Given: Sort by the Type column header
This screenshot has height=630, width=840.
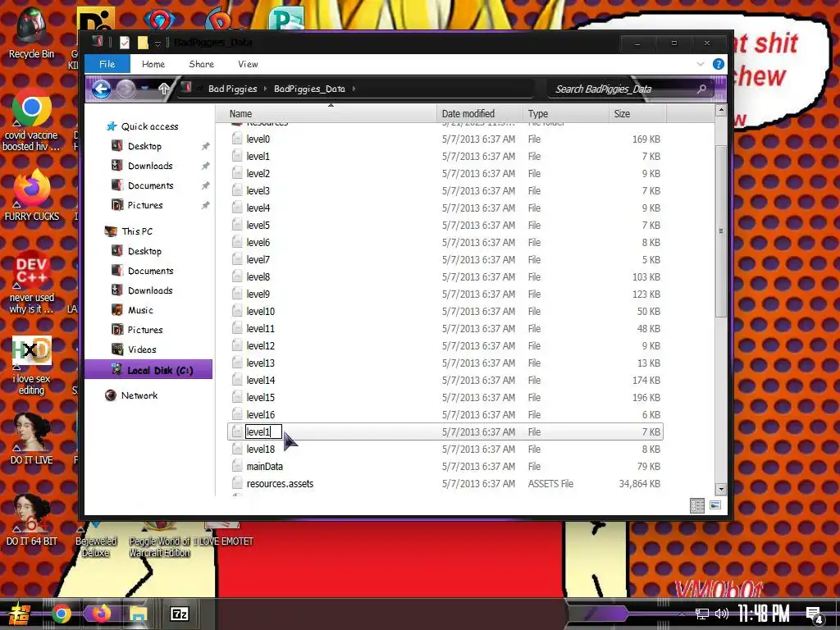Looking at the screenshot, I should point(565,113).
